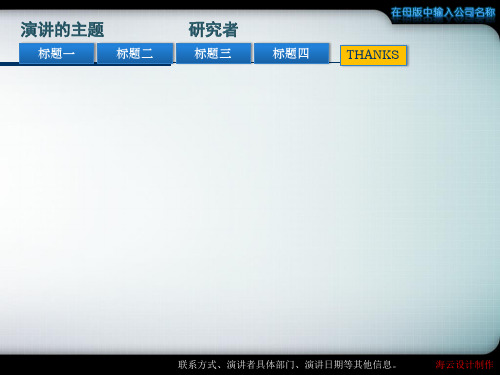Click the yellow THANKS button
The width and height of the screenshot is (500, 375).
tap(373, 55)
